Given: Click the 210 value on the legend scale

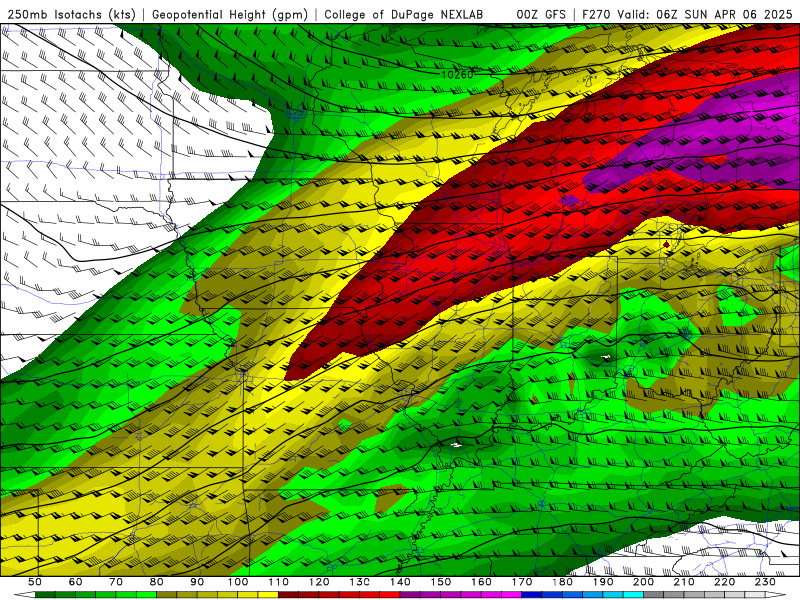Looking at the screenshot, I should pos(684,582).
